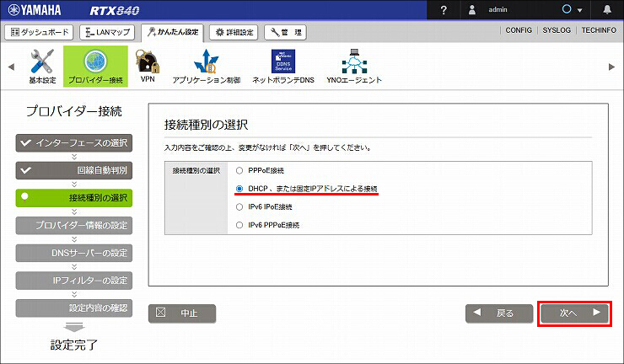
Task: Open the TECHINFO link
Action: coord(599,30)
